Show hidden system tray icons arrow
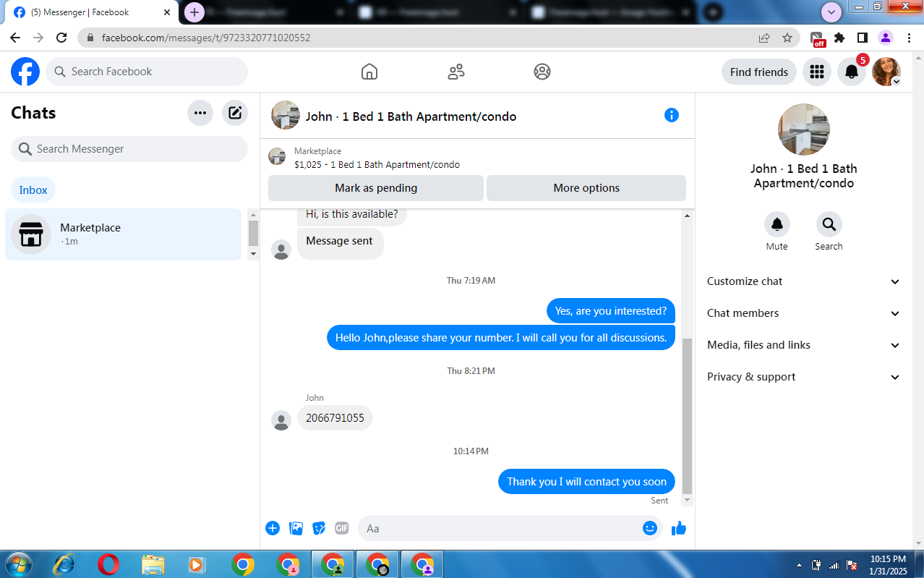Screen dimensions: 924x578 click(799, 565)
